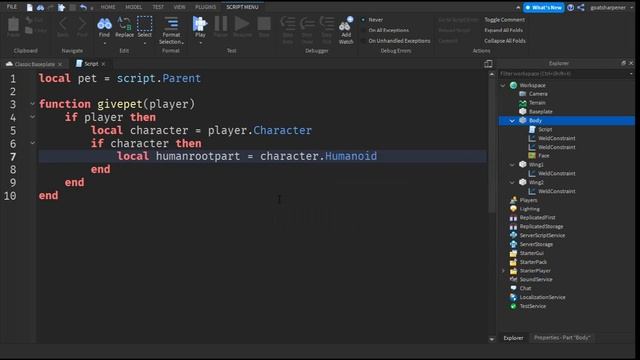The image size is (640, 360).
Task: Click the Find binoculars icon in ribbon
Action: (104, 24)
